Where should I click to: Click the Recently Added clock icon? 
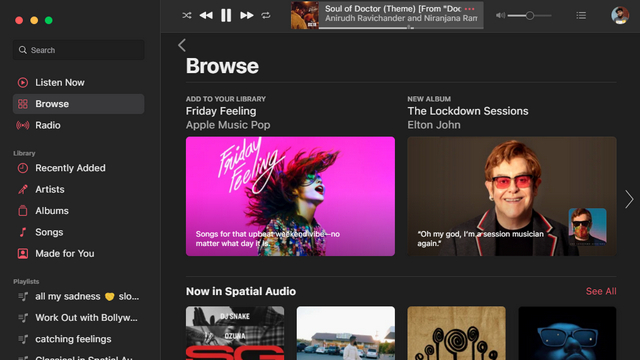(x=23, y=168)
